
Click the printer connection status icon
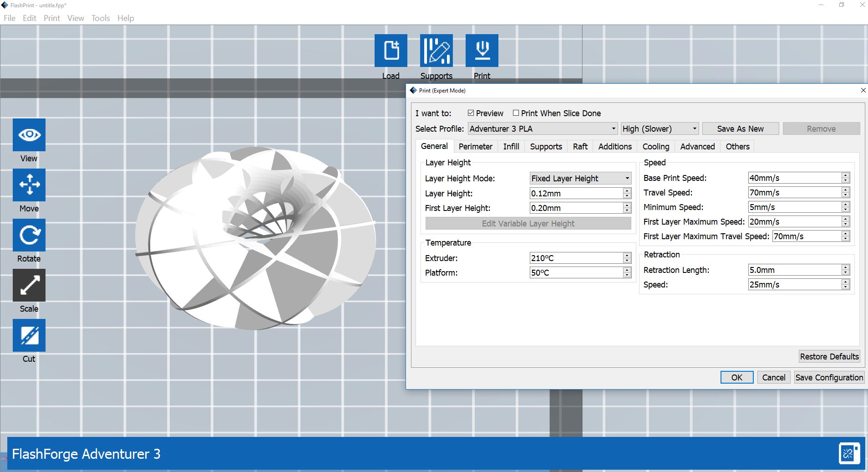click(849, 453)
